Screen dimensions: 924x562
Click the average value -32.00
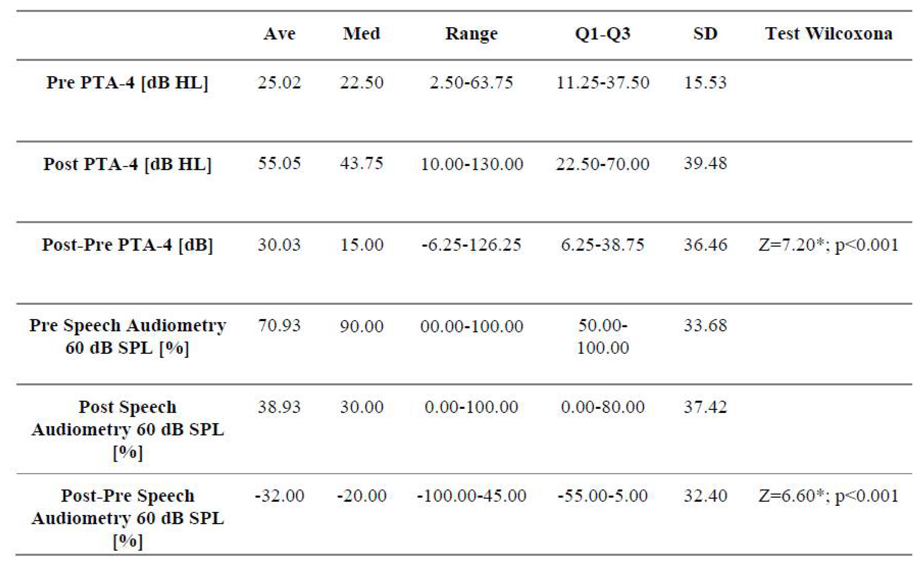(x=279, y=496)
